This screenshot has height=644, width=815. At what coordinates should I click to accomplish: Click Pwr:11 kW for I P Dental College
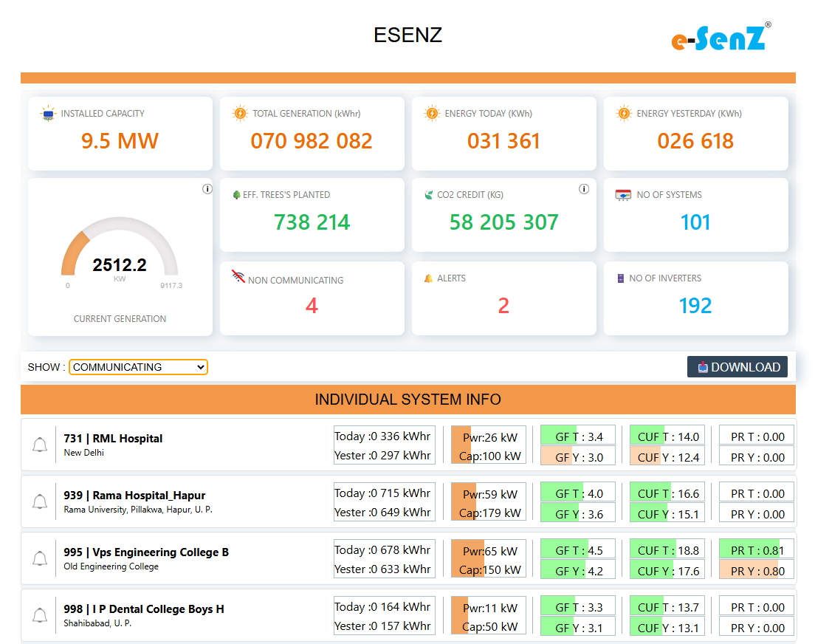point(489,608)
